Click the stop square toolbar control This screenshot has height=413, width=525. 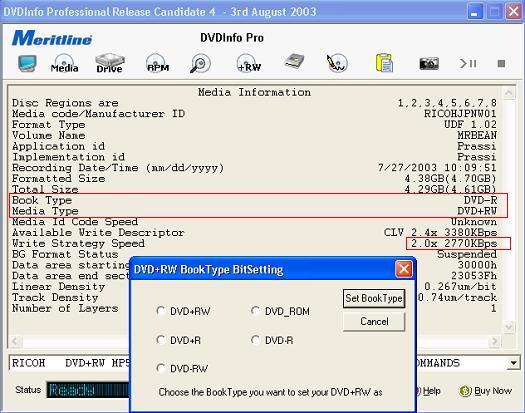tap(501, 63)
